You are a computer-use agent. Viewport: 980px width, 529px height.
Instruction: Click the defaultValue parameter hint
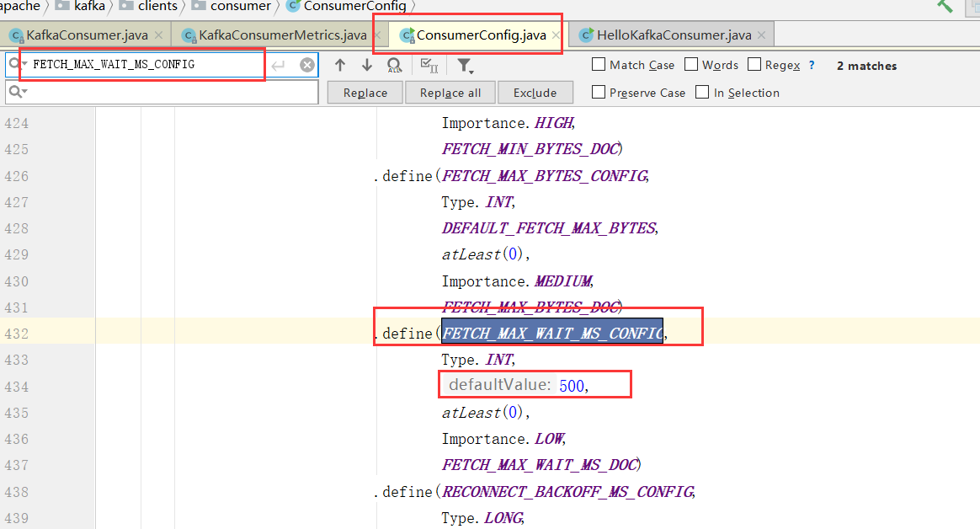click(499, 385)
